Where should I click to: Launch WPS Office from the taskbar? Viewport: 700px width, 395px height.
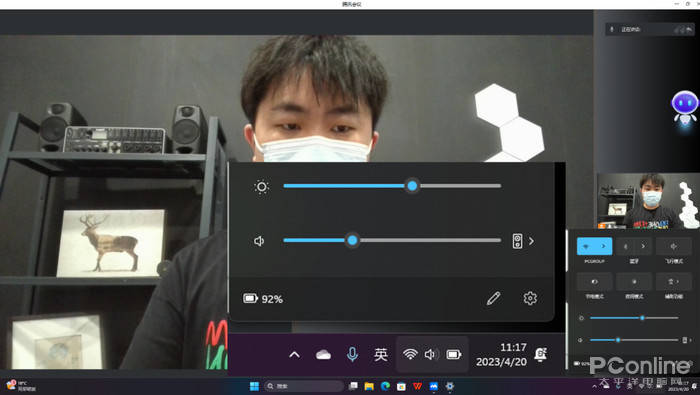coord(417,386)
